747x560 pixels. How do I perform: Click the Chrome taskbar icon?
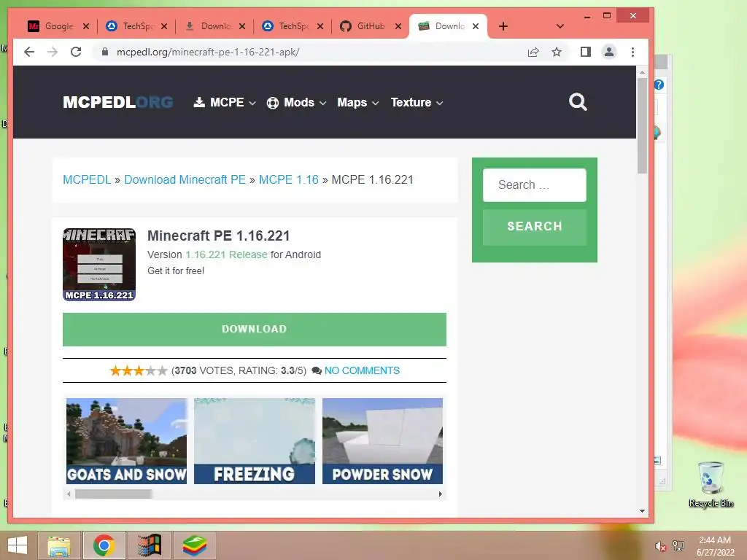click(104, 545)
